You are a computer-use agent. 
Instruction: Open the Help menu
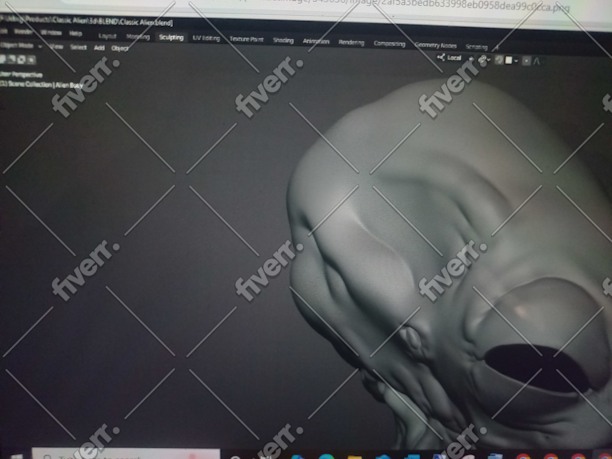click(75, 34)
